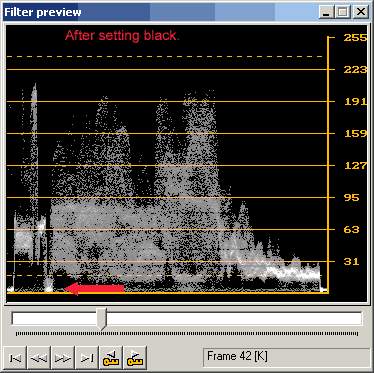This screenshot has height=373, width=374.
Task: Click the frame position slider thumb
Action: point(101,319)
